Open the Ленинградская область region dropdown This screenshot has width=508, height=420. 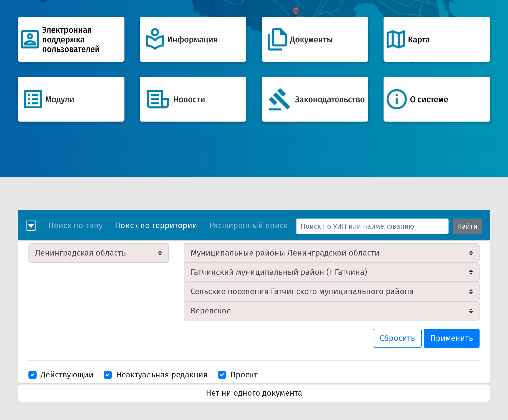click(99, 253)
